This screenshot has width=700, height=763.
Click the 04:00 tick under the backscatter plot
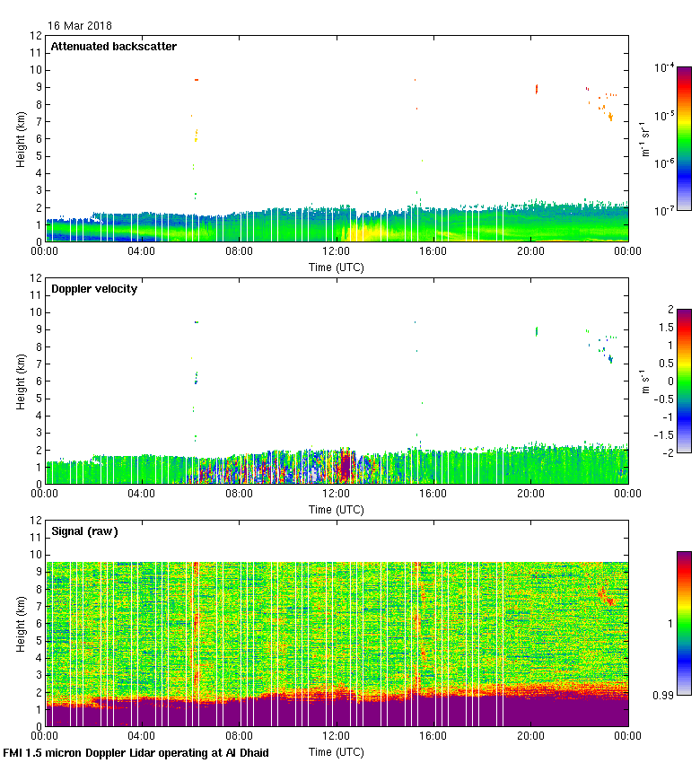(x=142, y=251)
